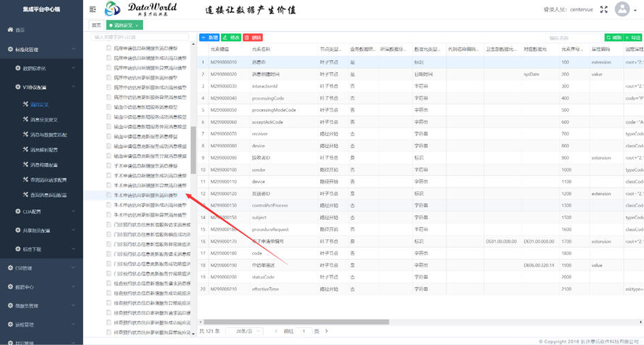
Task: Click the green 导出 export button
Action: [x=633, y=37]
